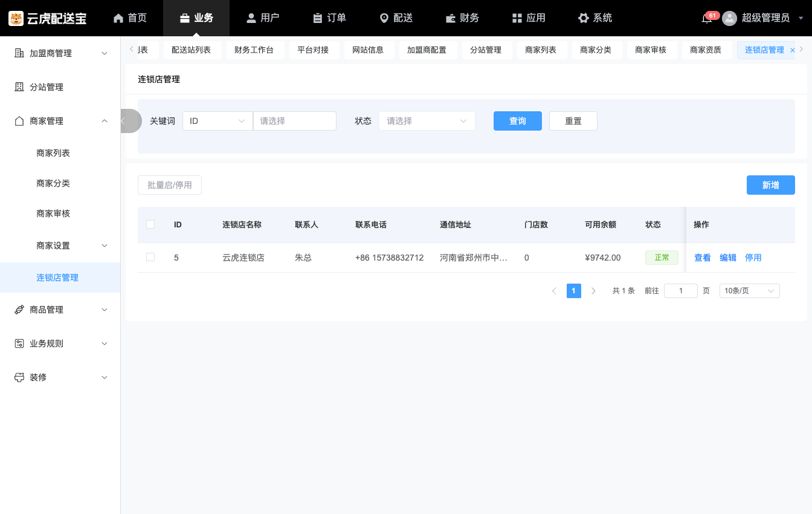Open 商家分类 in the sidebar

(x=53, y=183)
